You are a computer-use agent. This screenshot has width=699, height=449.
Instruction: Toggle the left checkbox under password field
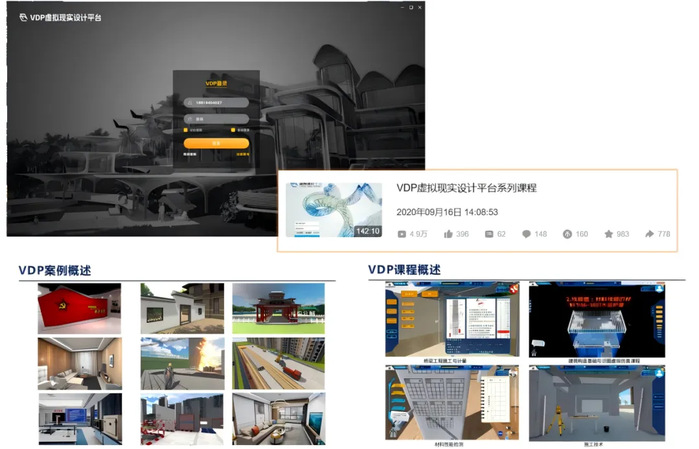186,130
